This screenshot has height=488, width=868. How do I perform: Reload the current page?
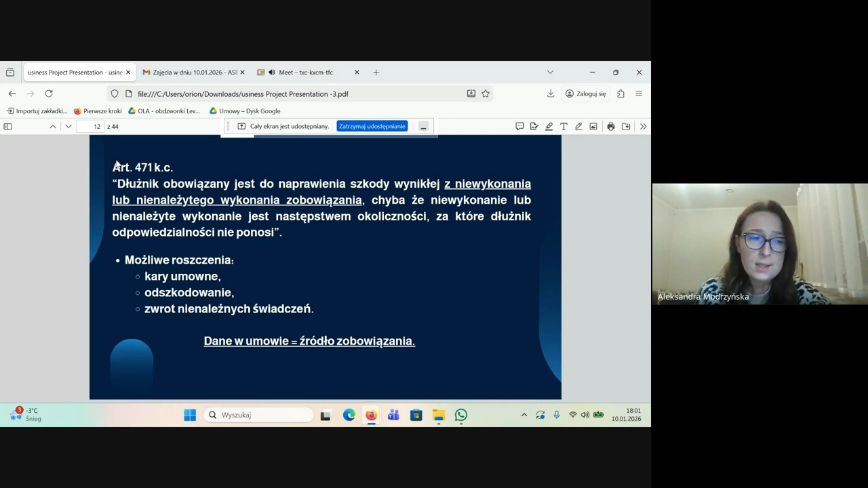[49, 94]
